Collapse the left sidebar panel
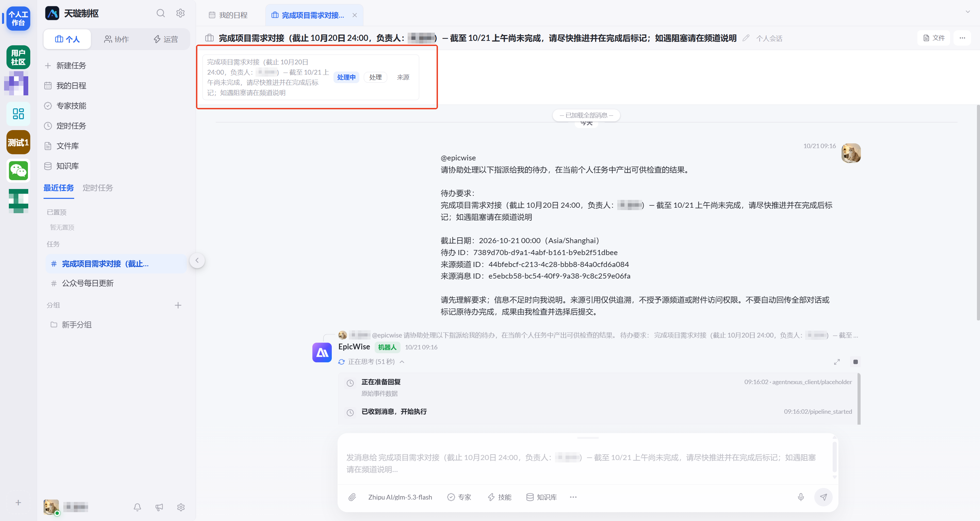This screenshot has height=521, width=980. (x=197, y=260)
